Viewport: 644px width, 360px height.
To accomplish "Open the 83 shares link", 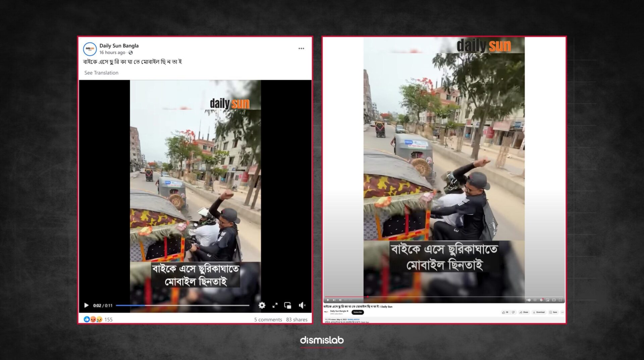I will [297, 320].
